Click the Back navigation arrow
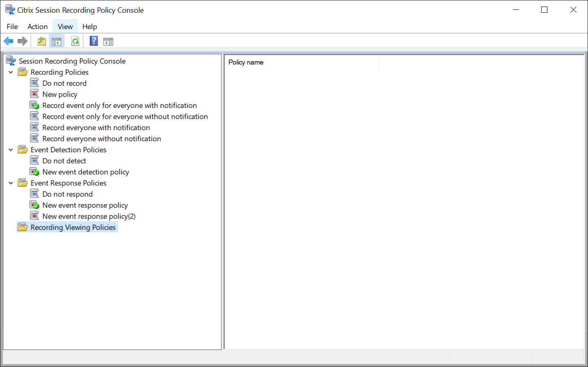 (x=8, y=41)
